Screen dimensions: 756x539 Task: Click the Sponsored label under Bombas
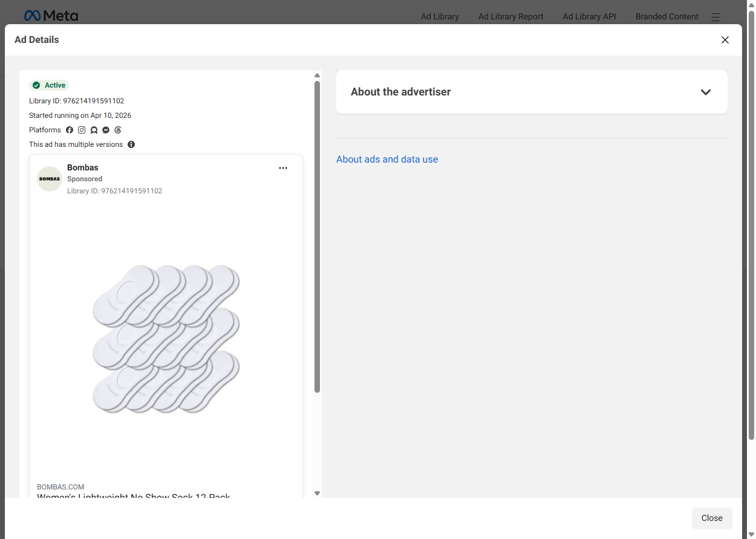85,179
